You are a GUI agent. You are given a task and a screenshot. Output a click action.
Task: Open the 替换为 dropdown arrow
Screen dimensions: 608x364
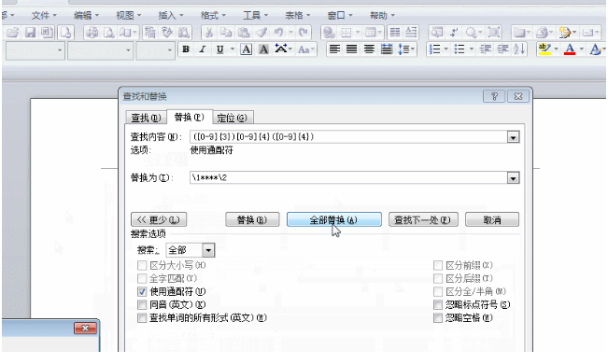[x=513, y=178]
